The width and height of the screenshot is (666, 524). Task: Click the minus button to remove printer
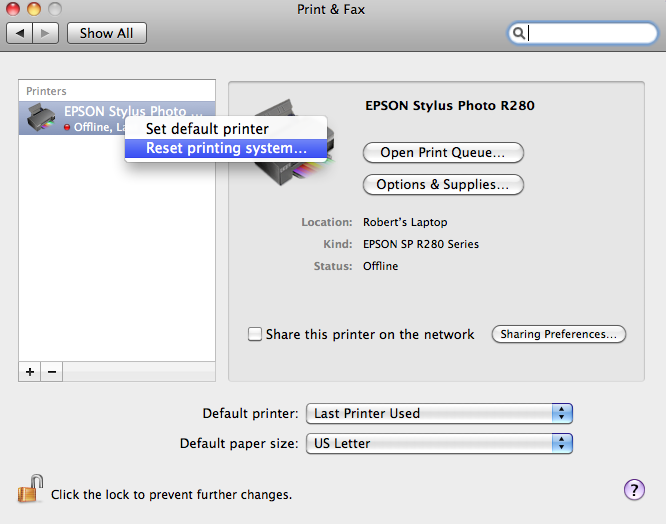[x=51, y=371]
